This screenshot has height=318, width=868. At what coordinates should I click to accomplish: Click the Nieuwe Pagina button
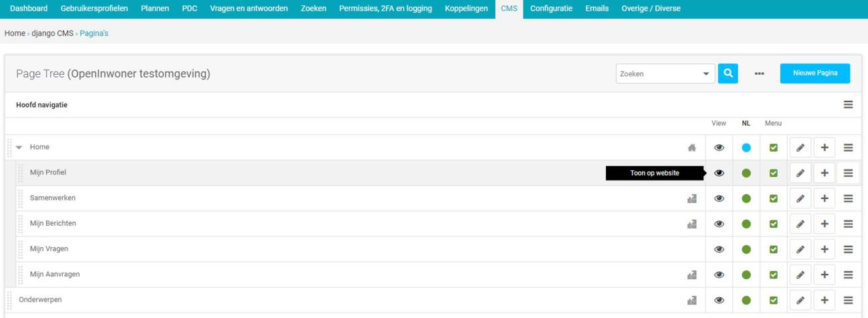[x=815, y=73]
